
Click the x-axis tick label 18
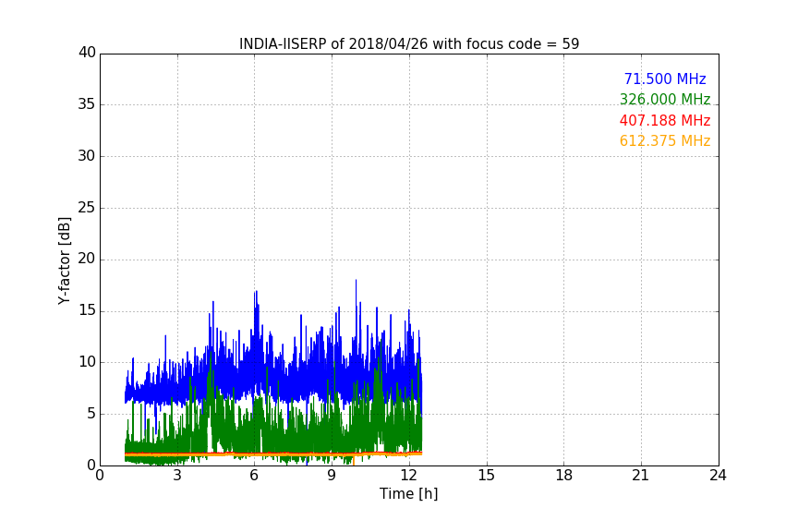tap(564, 476)
